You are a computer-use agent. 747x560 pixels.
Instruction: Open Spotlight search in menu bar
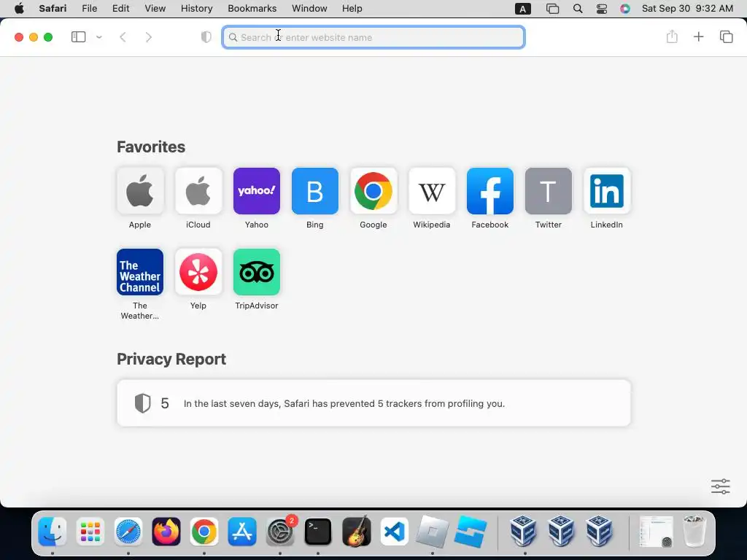pyautogui.click(x=578, y=9)
